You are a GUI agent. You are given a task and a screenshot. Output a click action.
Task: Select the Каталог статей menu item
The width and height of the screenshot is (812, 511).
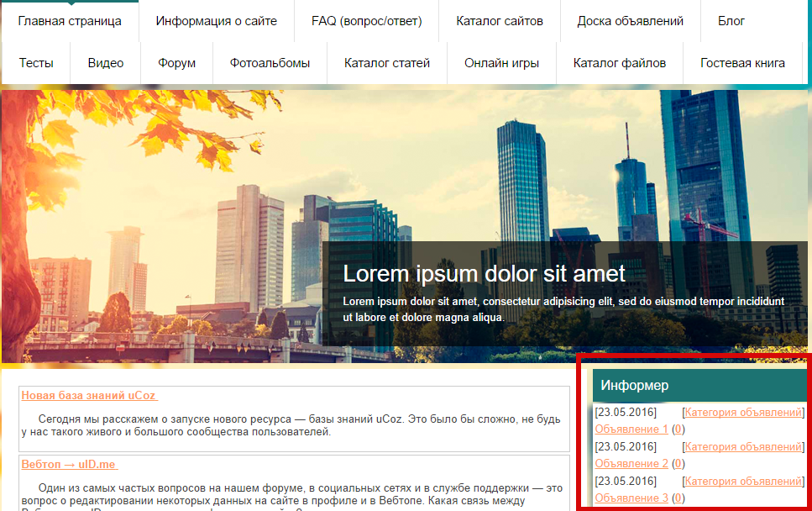point(387,63)
